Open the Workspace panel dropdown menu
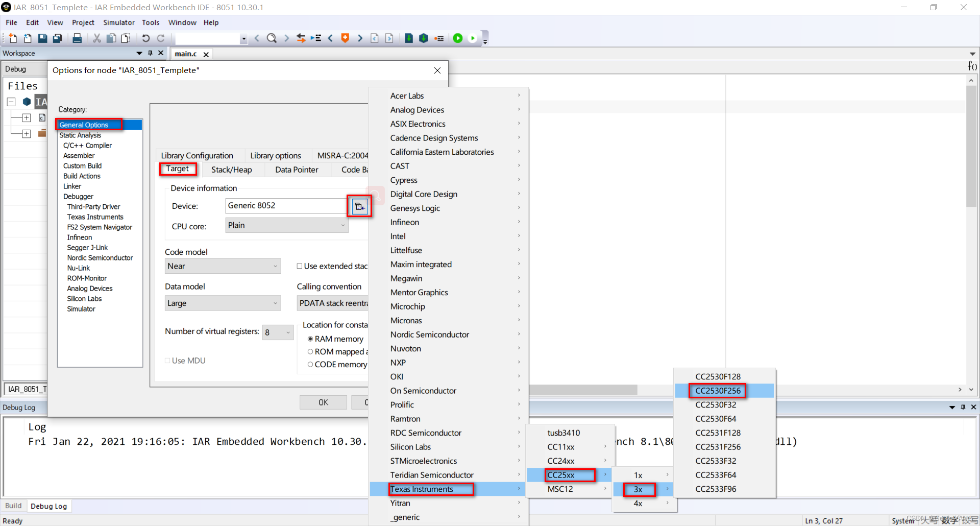 [x=139, y=53]
